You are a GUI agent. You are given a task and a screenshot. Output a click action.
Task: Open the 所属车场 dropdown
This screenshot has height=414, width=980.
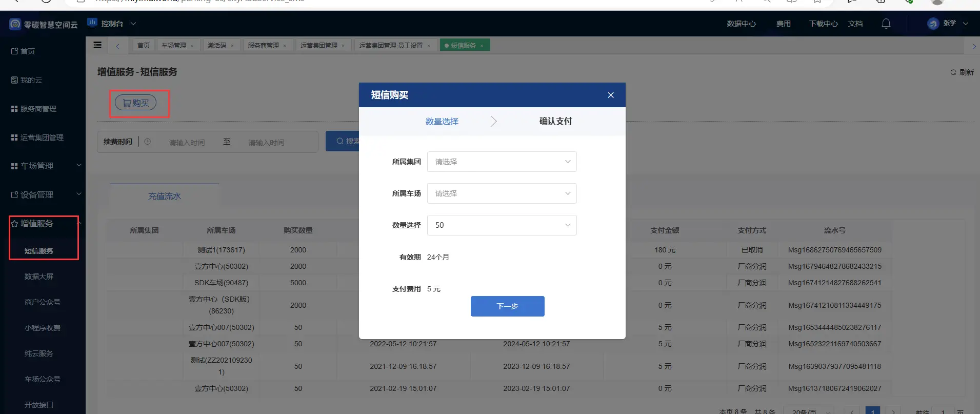pos(502,193)
